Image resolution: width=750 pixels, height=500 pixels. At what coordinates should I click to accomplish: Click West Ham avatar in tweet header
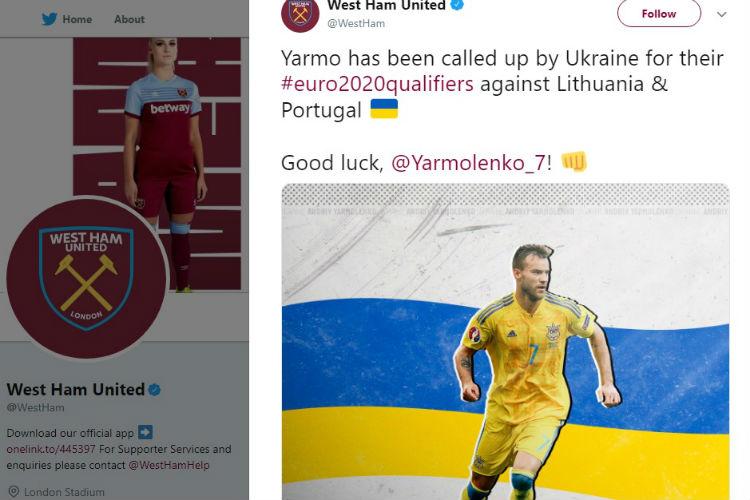coord(300,14)
